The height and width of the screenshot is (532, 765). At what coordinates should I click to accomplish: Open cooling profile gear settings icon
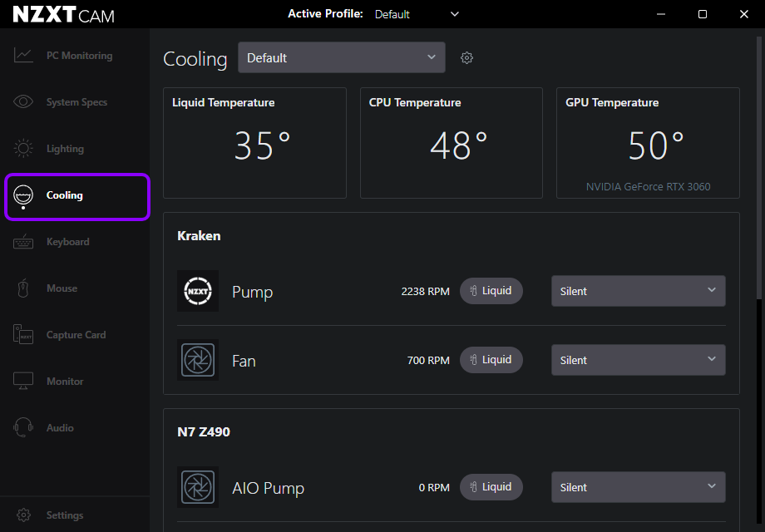click(x=466, y=58)
